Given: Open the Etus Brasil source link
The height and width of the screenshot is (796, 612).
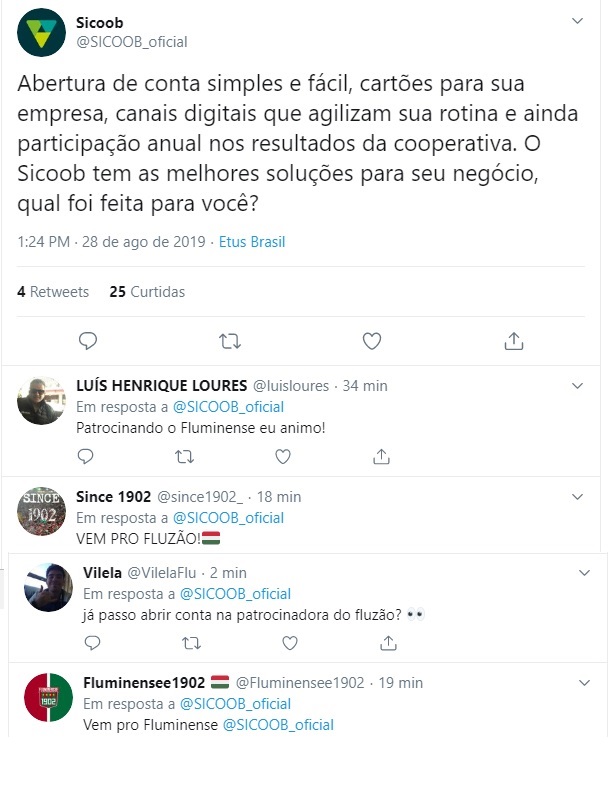Looking at the screenshot, I should [x=252, y=242].
